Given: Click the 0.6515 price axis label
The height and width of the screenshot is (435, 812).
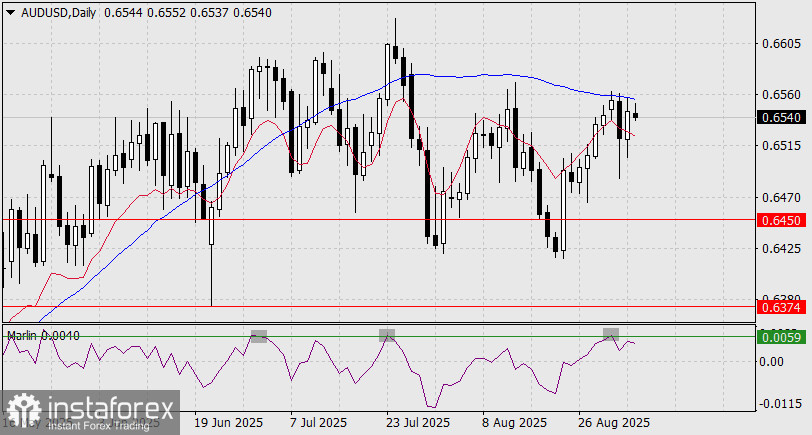Looking at the screenshot, I should tap(781, 146).
